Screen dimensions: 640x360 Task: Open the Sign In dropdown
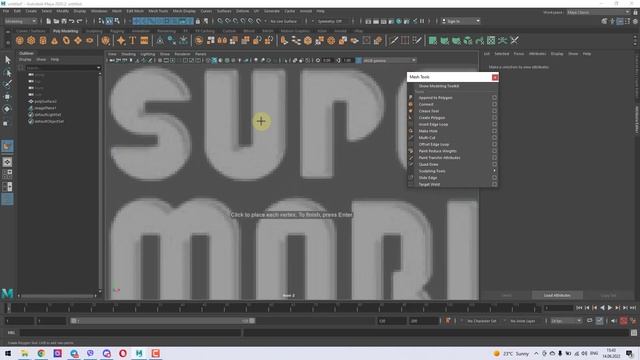pos(461,21)
